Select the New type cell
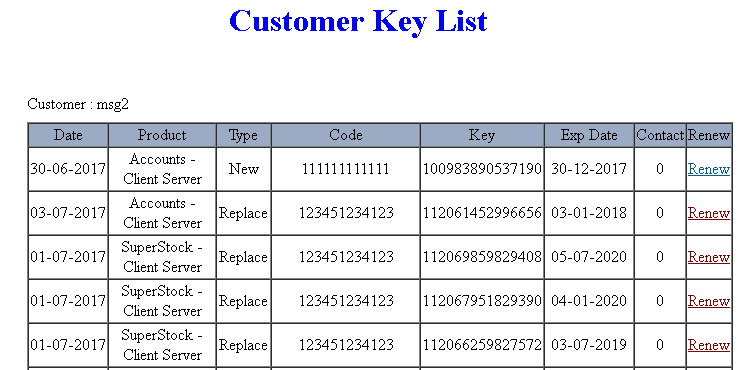Image resolution: width=741 pixels, height=370 pixels. tap(243, 169)
